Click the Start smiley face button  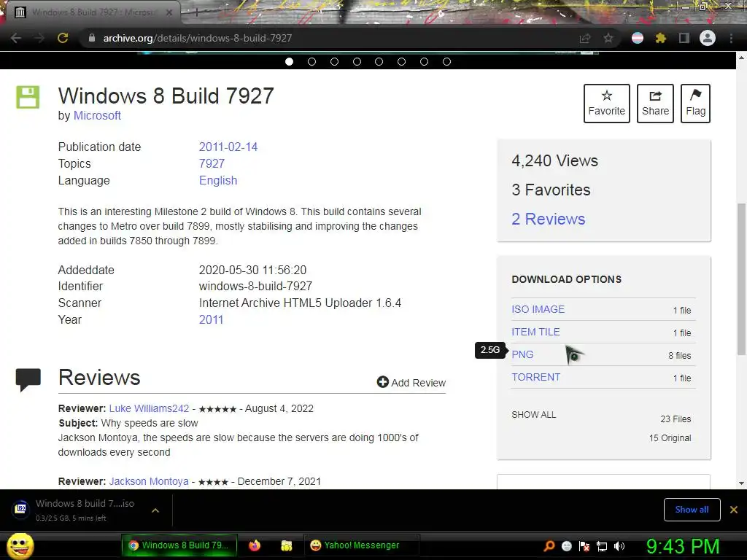click(x=20, y=545)
